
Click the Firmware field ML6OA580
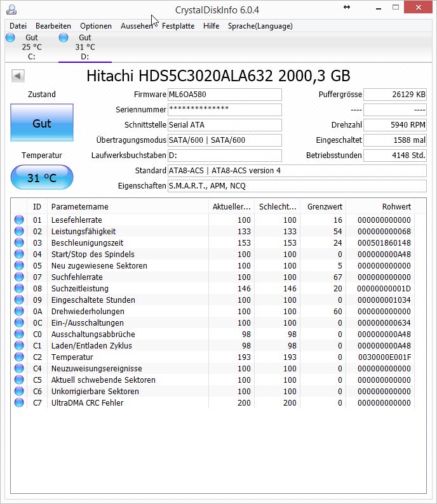click(x=225, y=95)
